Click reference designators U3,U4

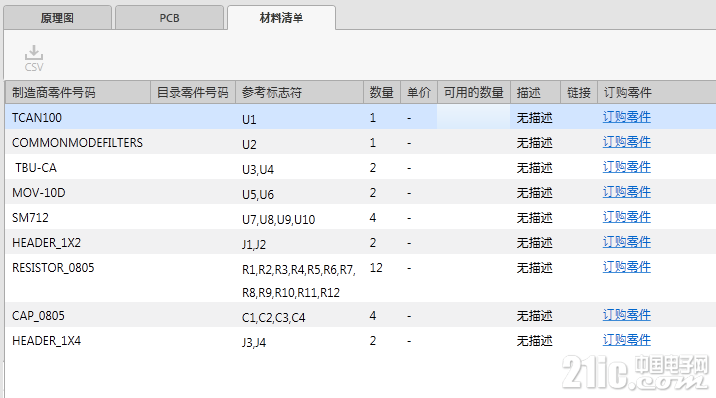coord(258,170)
